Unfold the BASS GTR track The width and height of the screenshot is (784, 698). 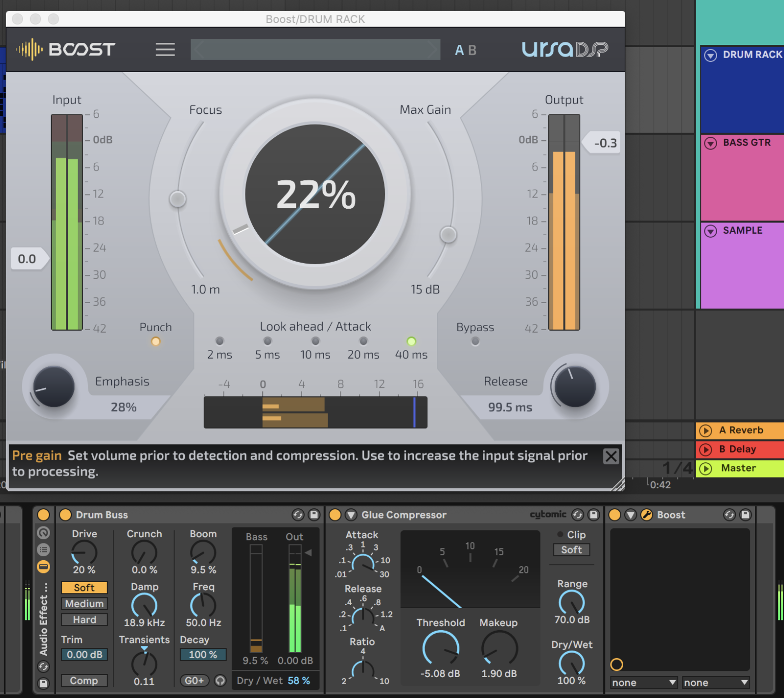click(710, 143)
